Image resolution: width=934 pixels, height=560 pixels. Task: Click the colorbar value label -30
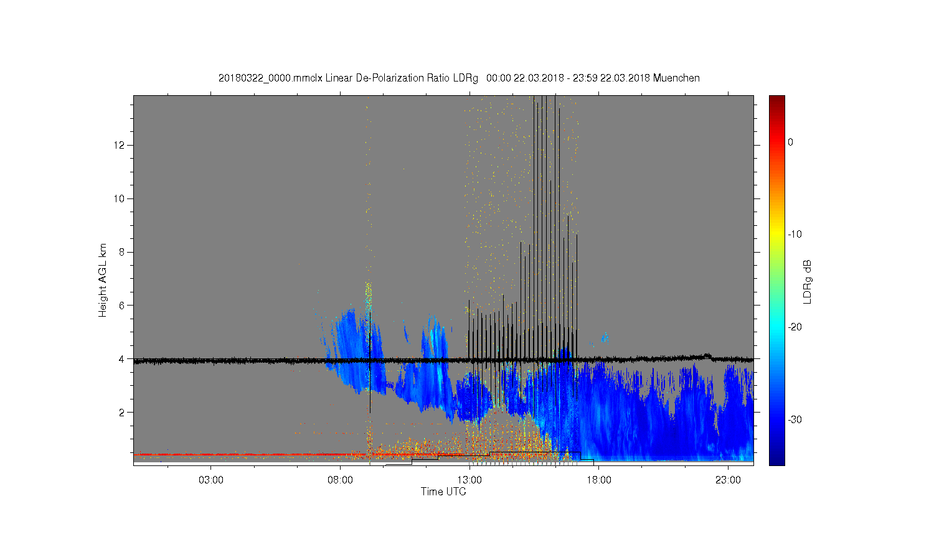(795, 419)
